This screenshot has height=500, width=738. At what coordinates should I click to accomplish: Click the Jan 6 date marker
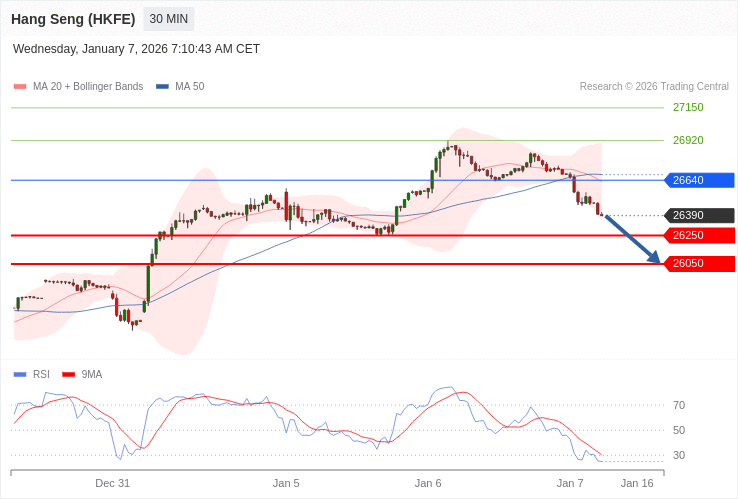click(x=428, y=483)
